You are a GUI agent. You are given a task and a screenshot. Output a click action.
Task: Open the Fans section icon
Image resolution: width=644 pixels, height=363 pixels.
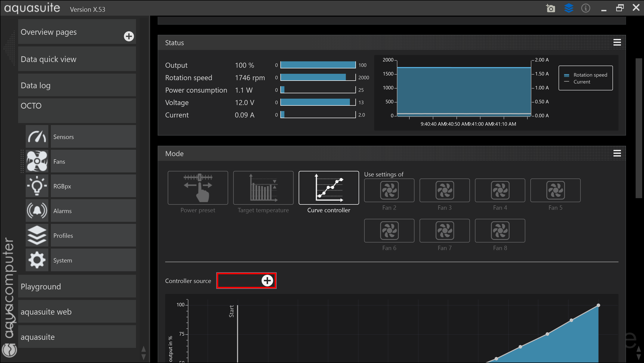pos(37,161)
